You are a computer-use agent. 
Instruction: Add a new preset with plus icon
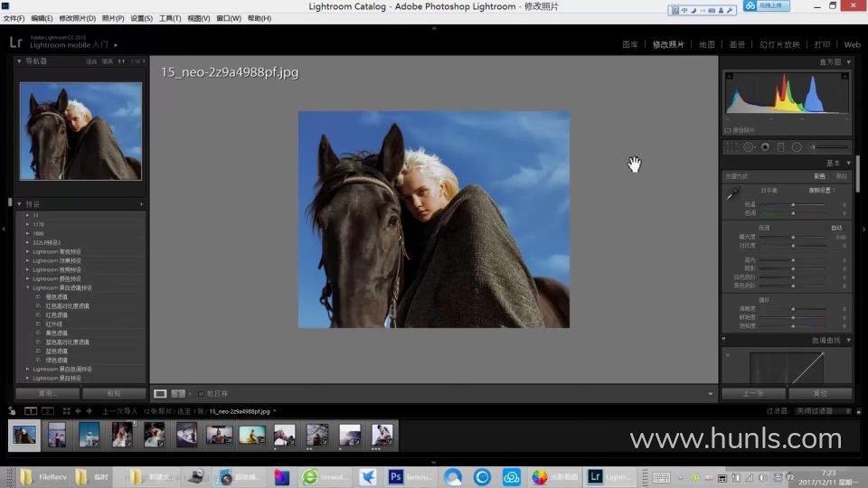(141, 204)
